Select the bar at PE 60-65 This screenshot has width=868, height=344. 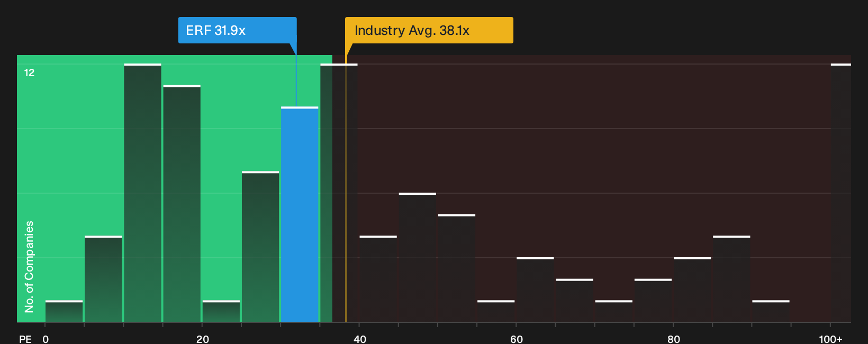[535, 289]
